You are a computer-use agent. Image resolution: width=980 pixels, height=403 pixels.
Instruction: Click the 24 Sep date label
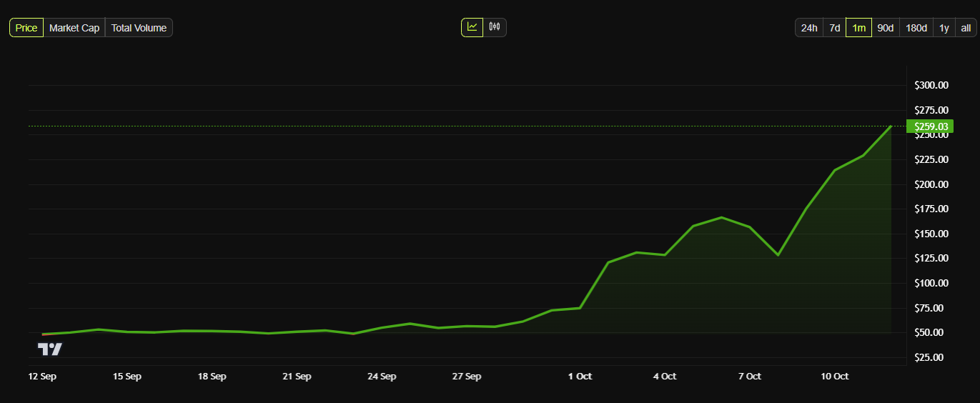(x=382, y=377)
